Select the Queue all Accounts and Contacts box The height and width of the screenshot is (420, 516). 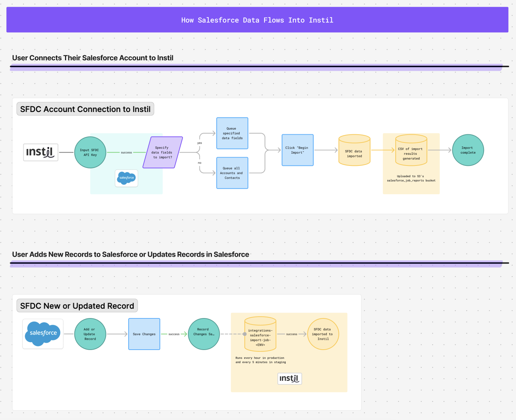[232, 173]
